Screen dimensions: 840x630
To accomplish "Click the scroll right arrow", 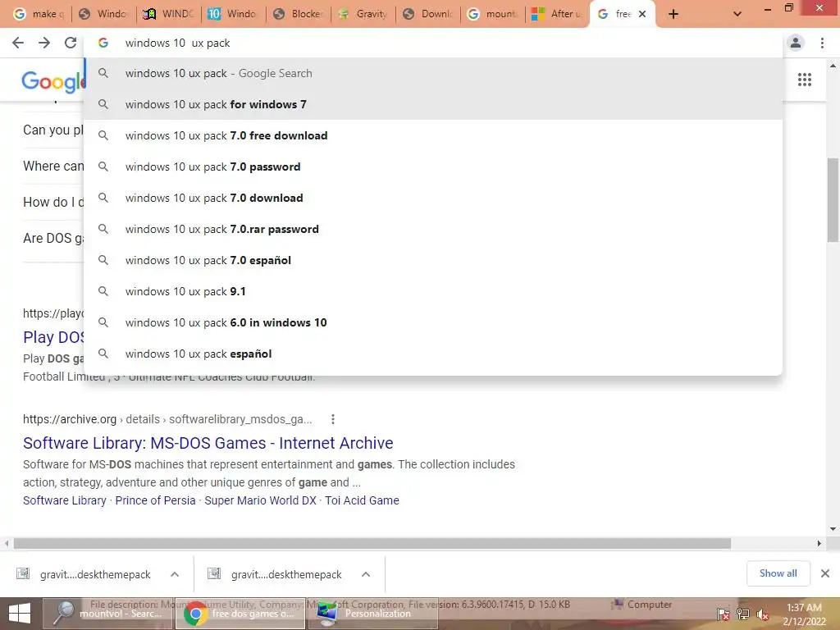I will (x=819, y=543).
